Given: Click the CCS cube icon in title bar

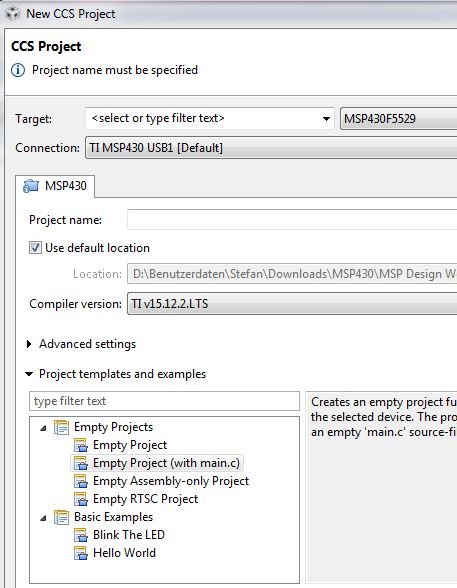Looking at the screenshot, I should click(x=13, y=14).
